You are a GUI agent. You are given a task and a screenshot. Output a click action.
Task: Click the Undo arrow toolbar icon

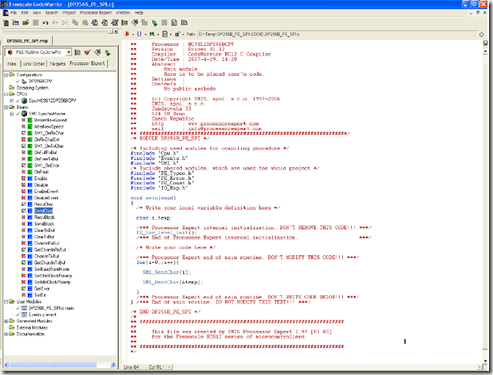[x=45, y=23]
